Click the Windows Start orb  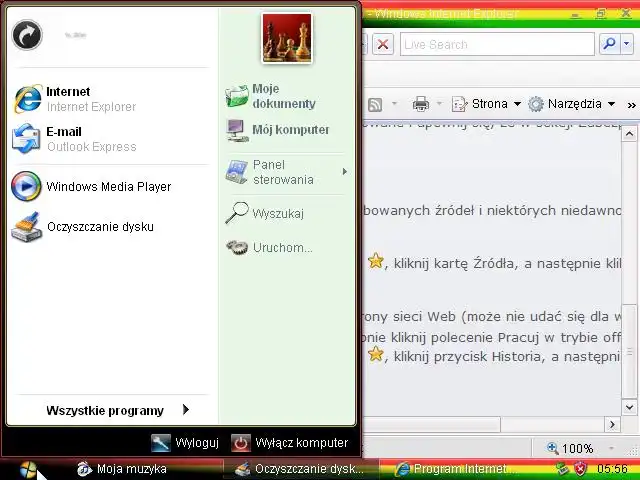(29, 470)
